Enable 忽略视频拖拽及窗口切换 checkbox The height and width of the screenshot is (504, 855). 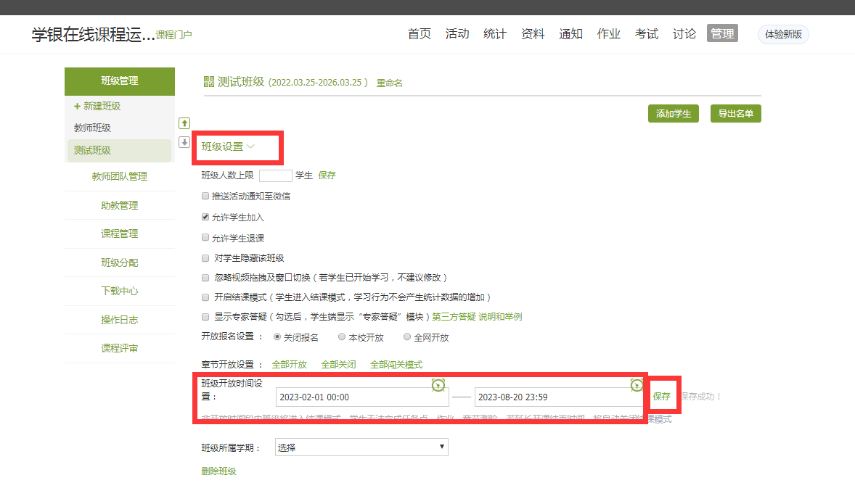[205, 277]
